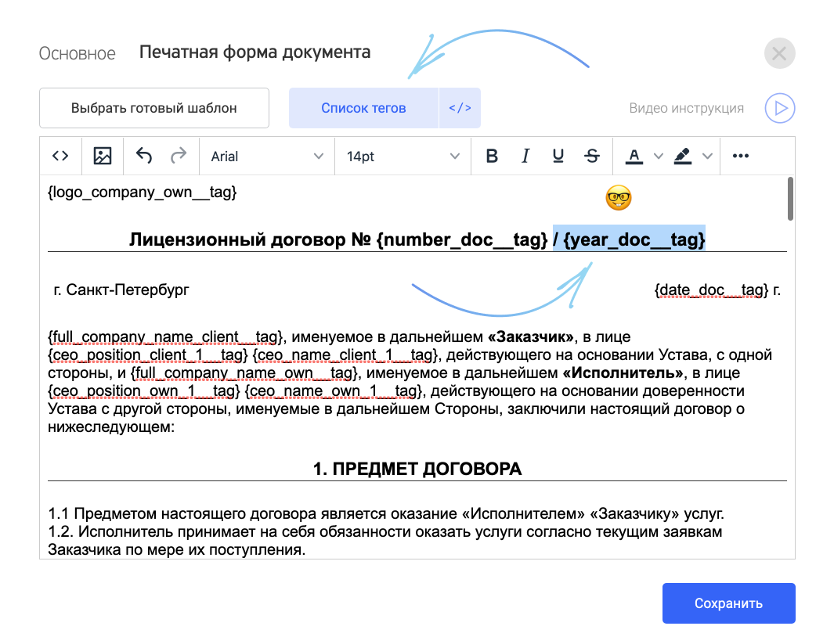Click the {date_doc__tag} text
Screen dimensions: 834x644
[x=712, y=290]
